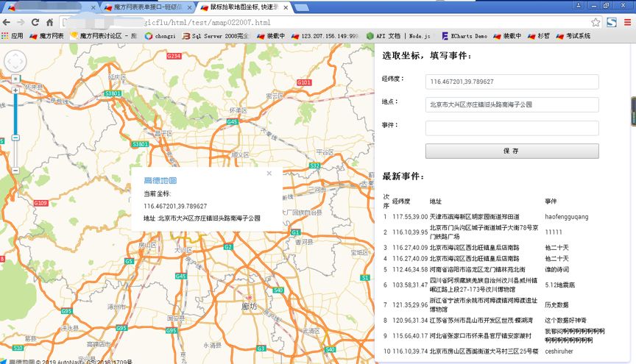The image size is (636, 364).
Task: Open Chrome menu hamburger icon
Action: click(x=627, y=22)
